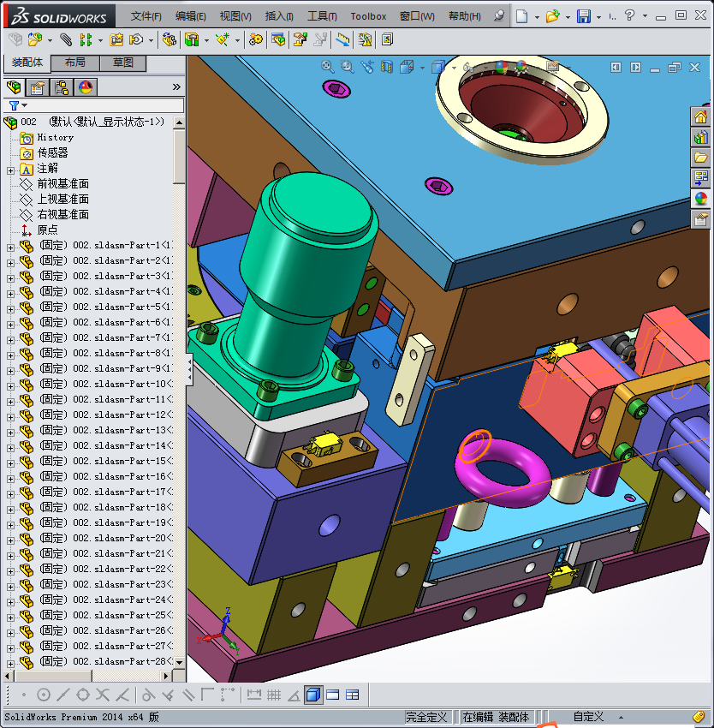Screen dimensions: 714x728
Task: Open the Toolbox menu
Action: tap(368, 16)
